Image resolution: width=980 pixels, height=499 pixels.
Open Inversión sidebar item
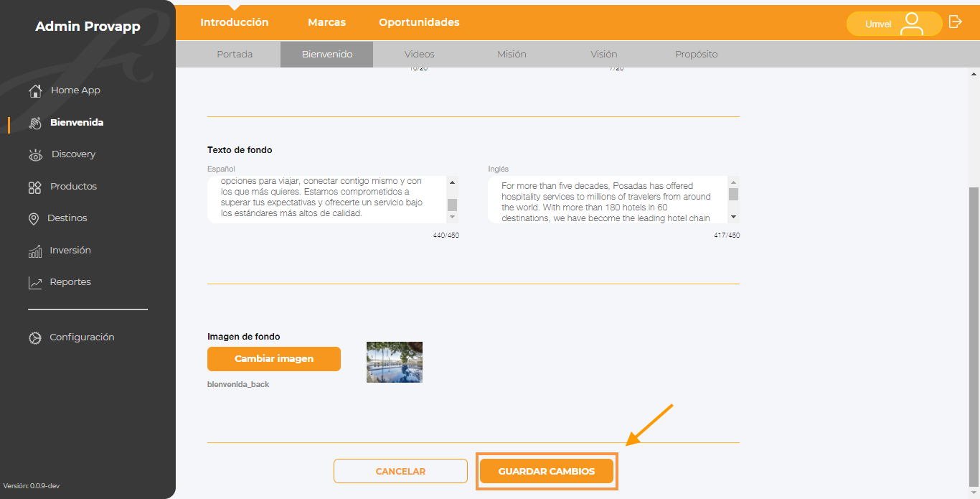point(70,251)
